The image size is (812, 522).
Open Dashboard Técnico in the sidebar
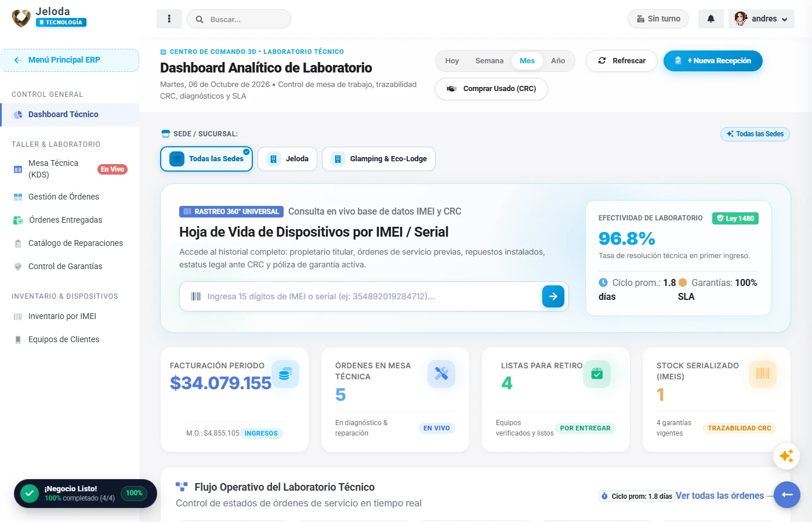coord(70,115)
